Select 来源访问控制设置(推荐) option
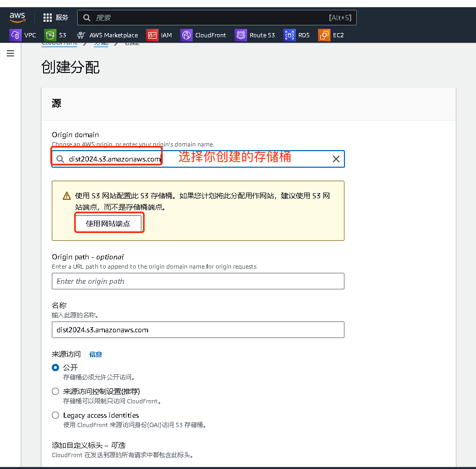Image resolution: width=476 pixels, height=469 pixels. coord(55,391)
